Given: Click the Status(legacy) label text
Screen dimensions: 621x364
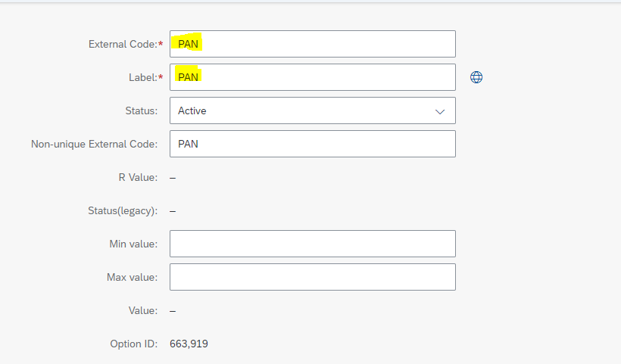Looking at the screenshot, I should point(123,210).
